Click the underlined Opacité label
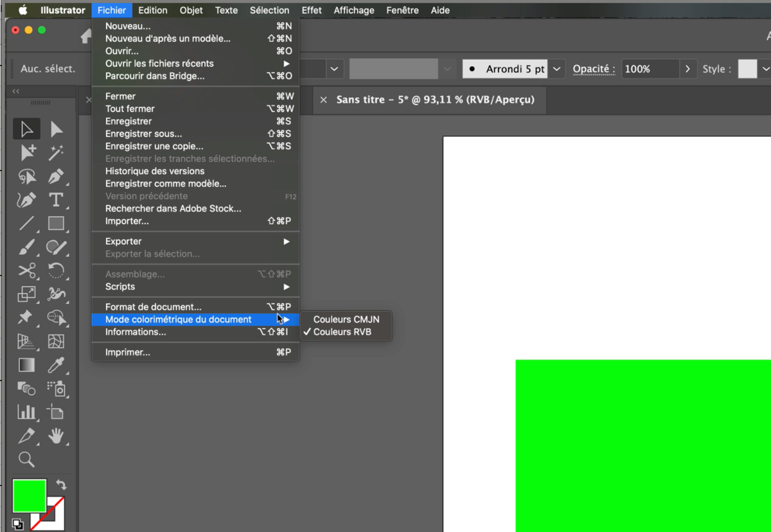Viewport: 771px width, 532px height. pos(594,69)
